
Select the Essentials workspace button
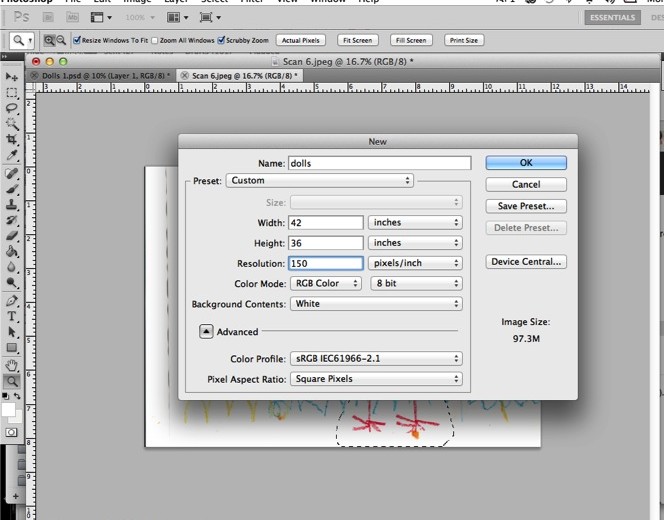point(612,17)
